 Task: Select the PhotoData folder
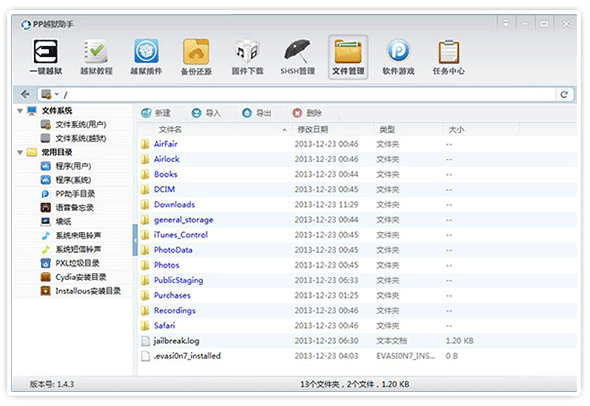[173, 250]
